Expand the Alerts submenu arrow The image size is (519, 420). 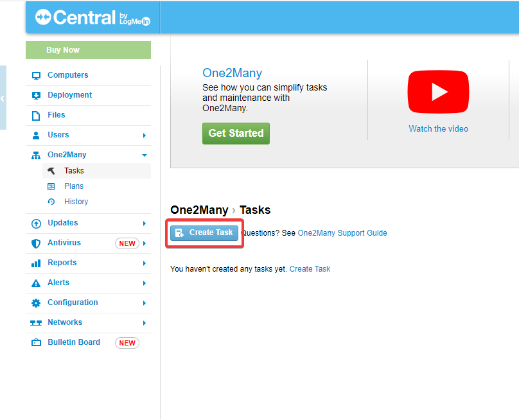[x=145, y=283]
